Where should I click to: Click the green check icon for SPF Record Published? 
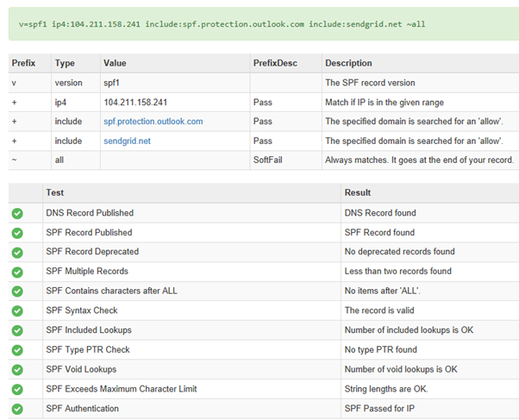click(17, 233)
